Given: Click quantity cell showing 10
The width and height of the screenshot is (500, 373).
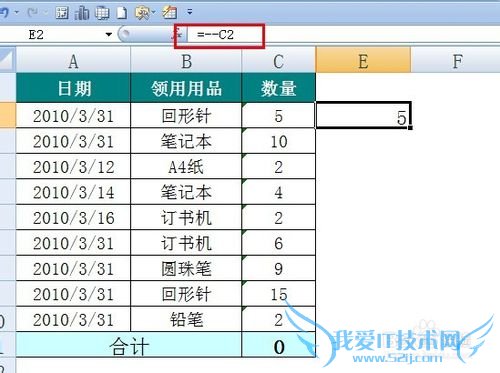Looking at the screenshot, I should coord(279,141).
